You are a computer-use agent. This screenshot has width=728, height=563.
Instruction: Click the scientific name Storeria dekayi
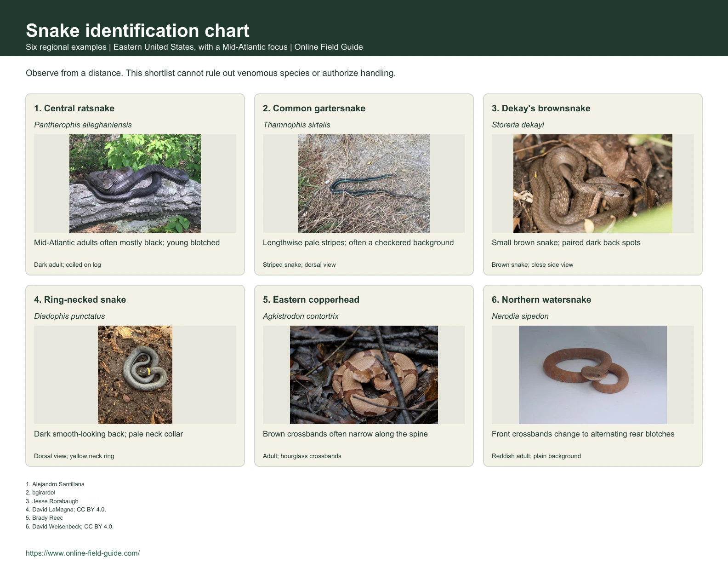coord(518,125)
